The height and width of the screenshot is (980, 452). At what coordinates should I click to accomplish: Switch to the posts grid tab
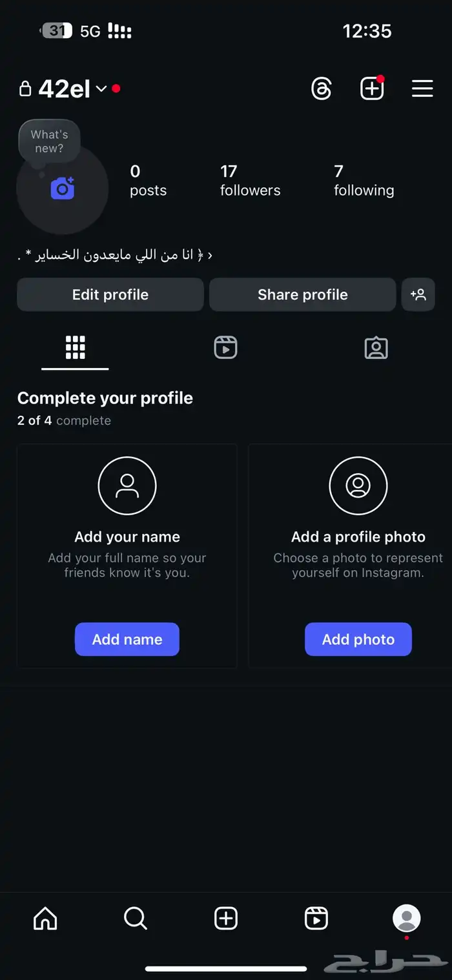pos(75,348)
